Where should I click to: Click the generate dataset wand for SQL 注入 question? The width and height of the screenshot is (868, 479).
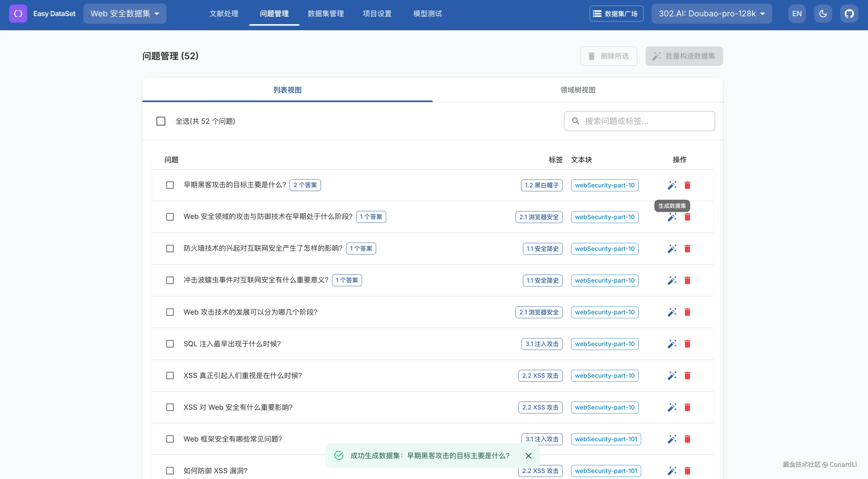tap(672, 344)
